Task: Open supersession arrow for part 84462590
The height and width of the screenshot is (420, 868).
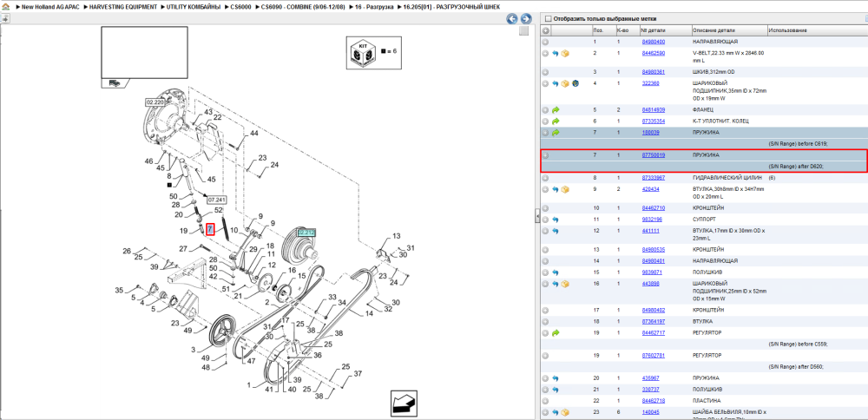Action: pos(556,53)
